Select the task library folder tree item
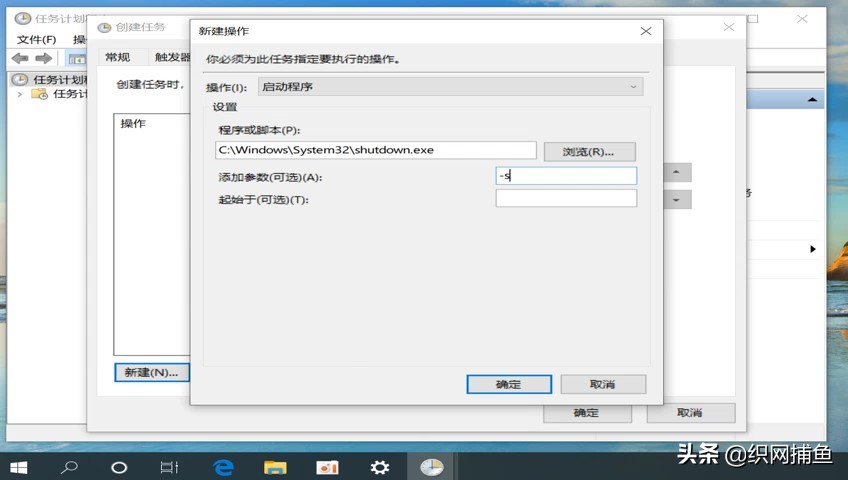848x480 pixels. [59, 94]
